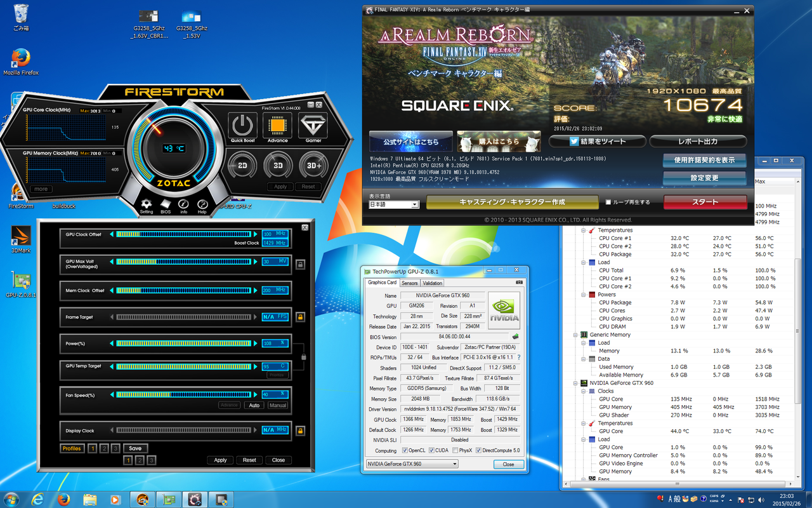The image size is (812, 508).
Task: Toggle the Frame Target lock icon
Action: click(300, 317)
